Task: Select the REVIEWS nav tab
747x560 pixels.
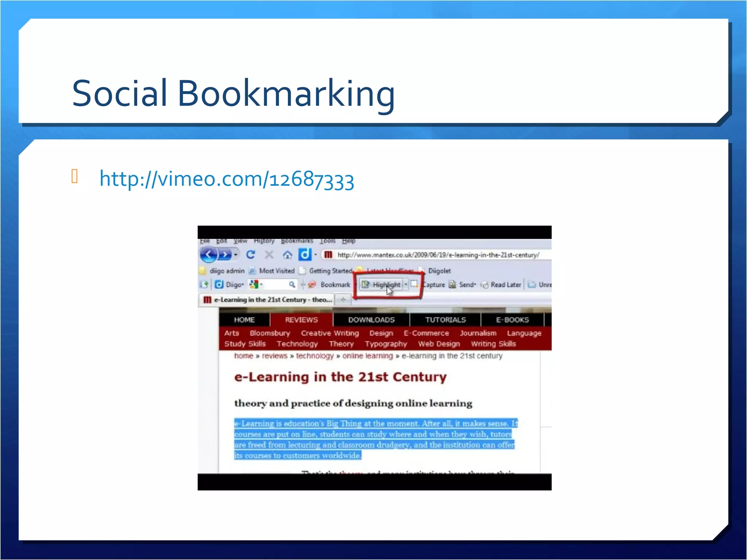Action: coord(301,320)
